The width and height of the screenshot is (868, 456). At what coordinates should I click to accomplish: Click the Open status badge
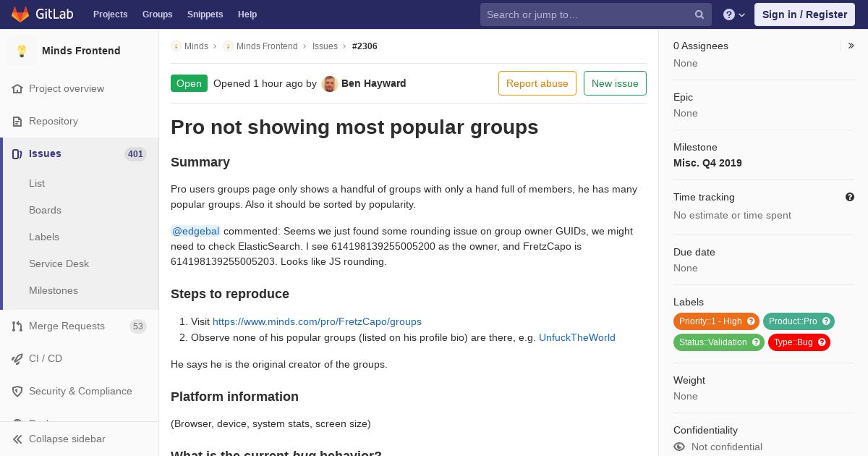coord(189,83)
